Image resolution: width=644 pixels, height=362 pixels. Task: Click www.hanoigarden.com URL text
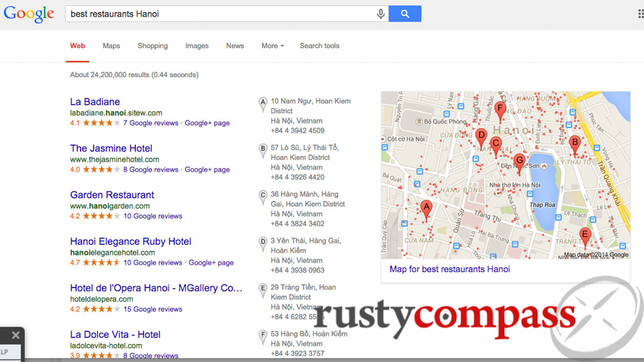[109, 206]
